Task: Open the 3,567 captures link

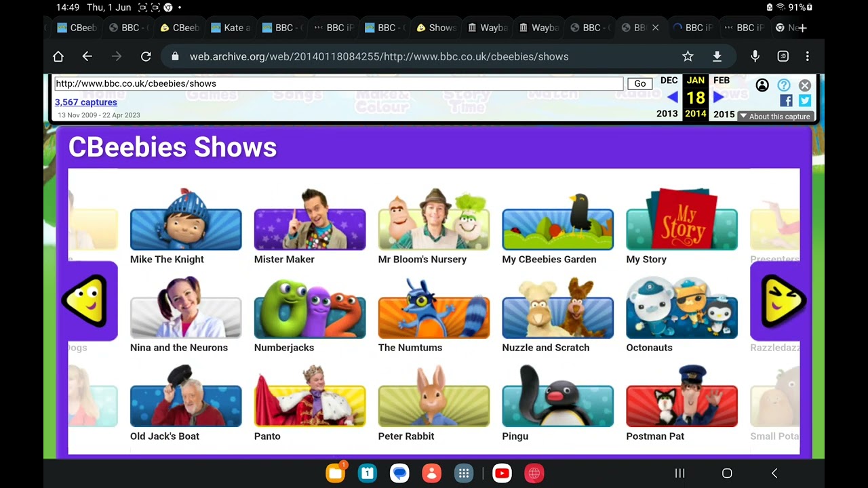Action: pos(85,102)
